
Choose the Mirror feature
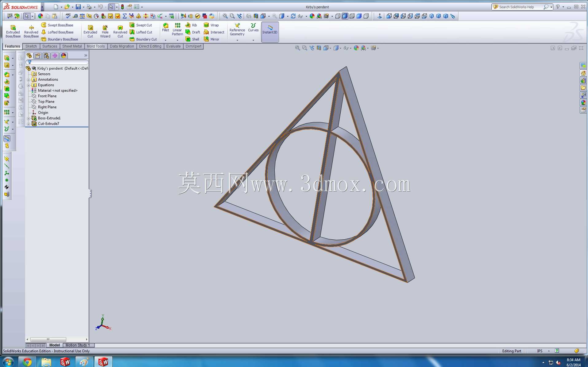click(211, 39)
